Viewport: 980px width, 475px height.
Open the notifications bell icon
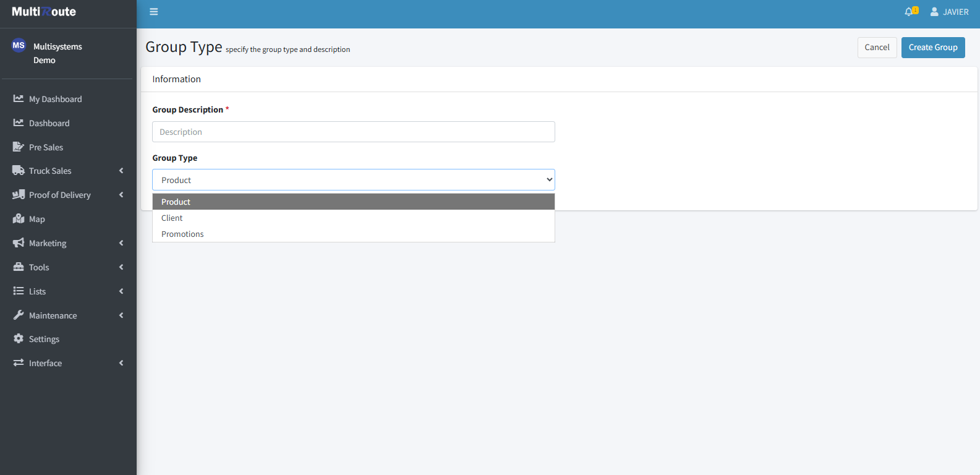[909, 12]
